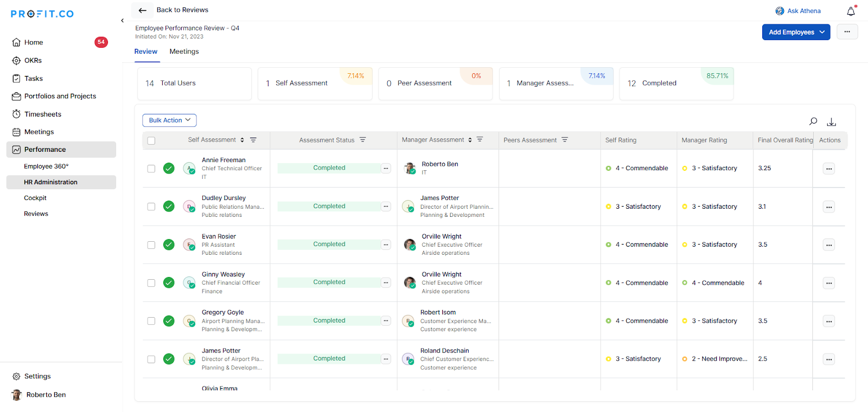868x412 pixels.
Task: Sort the Manager Assessment column
Action: pyautogui.click(x=470, y=140)
